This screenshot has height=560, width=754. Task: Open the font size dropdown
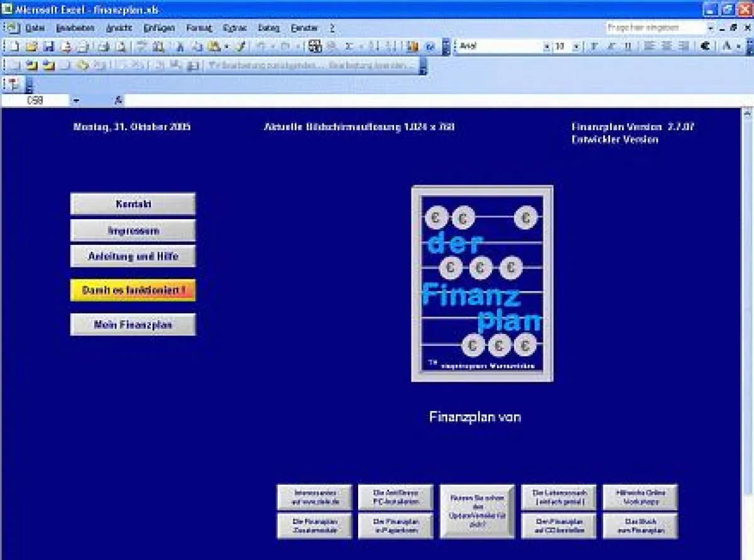pos(576,46)
